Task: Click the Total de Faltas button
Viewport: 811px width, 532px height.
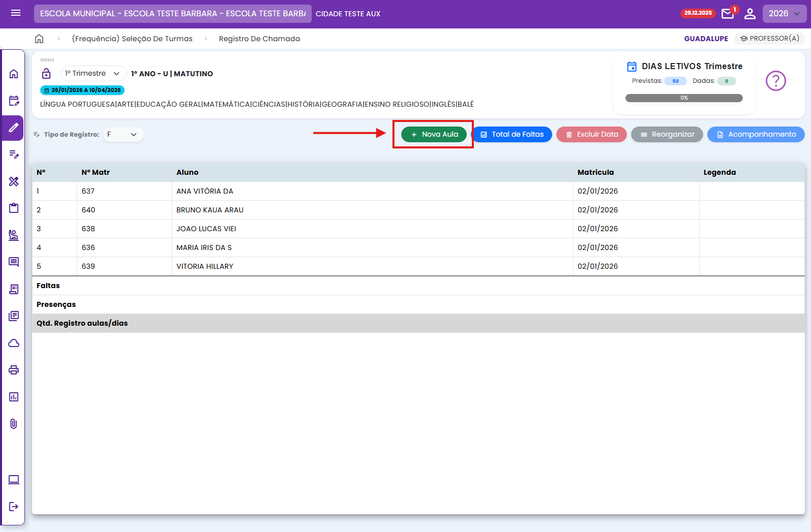Action: [x=512, y=135]
